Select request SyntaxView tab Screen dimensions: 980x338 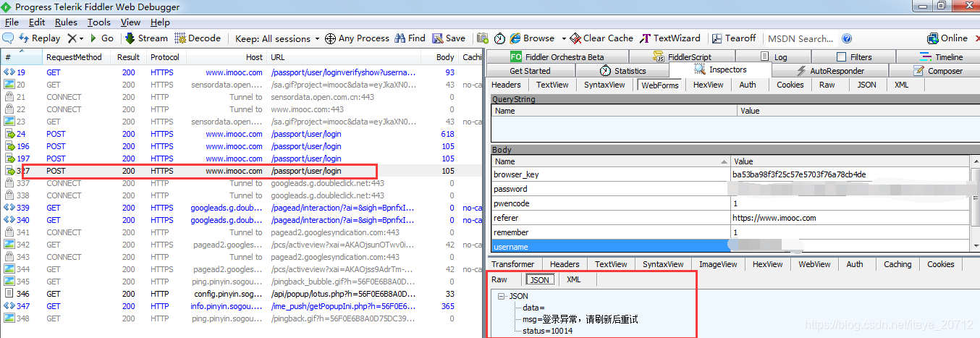tap(604, 85)
